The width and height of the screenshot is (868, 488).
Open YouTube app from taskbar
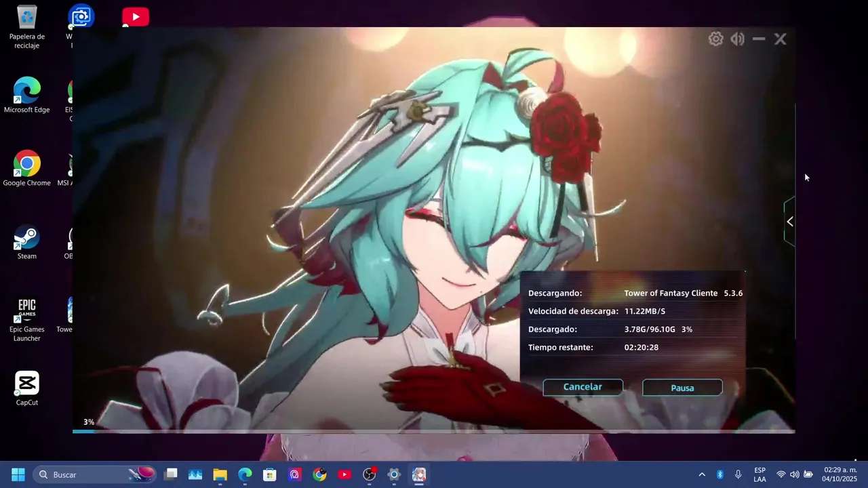[x=344, y=474]
